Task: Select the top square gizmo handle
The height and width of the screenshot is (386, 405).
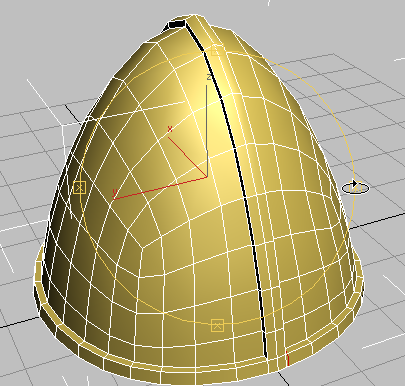Action: (217, 50)
